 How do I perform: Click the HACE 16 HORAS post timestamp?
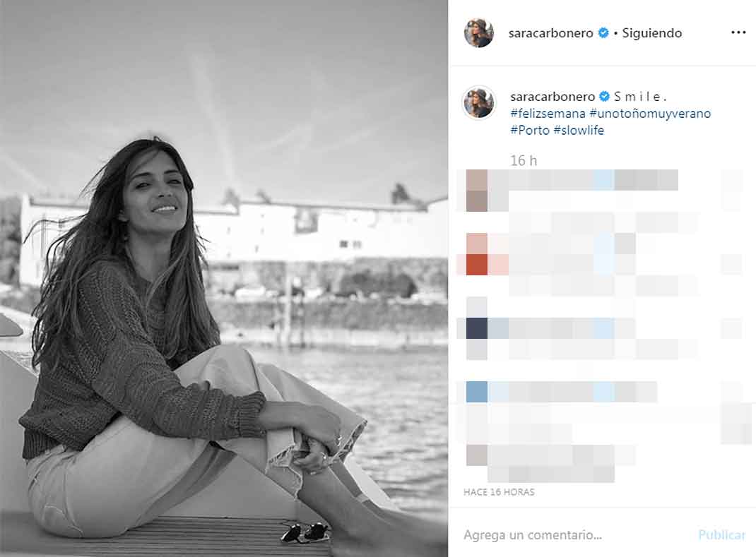(x=499, y=492)
